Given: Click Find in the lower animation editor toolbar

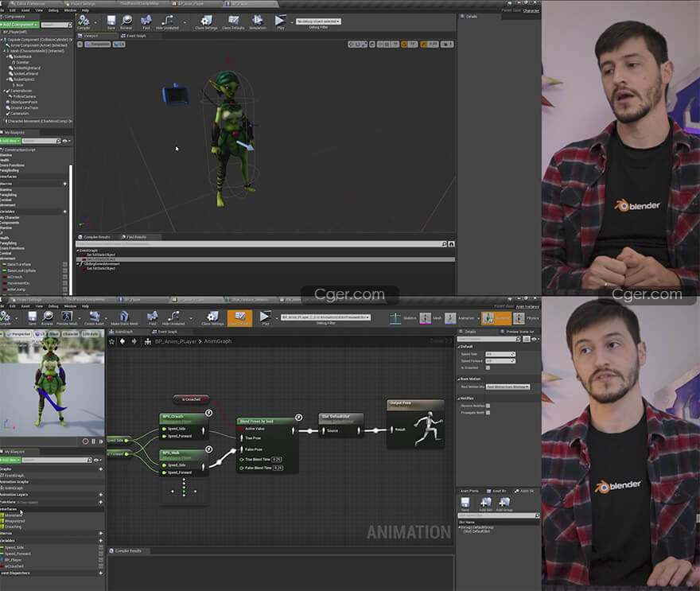Looking at the screenshot, I should [x=152, y=318].
